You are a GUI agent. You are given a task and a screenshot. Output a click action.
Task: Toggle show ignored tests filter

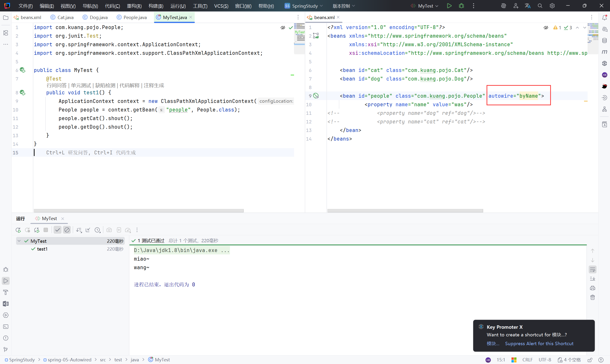coord(67,230)
